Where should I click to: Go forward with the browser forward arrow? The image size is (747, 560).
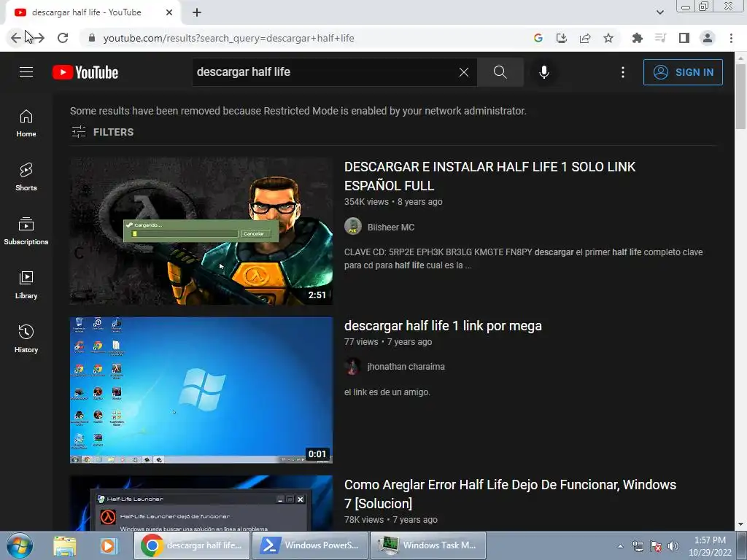(39, 38)
